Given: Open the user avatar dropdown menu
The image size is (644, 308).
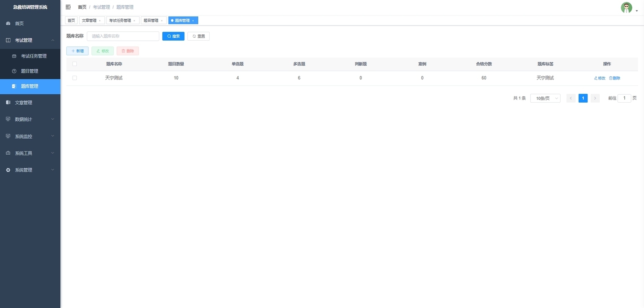Looking at the screenshot, I should click(x=629, y=8).
